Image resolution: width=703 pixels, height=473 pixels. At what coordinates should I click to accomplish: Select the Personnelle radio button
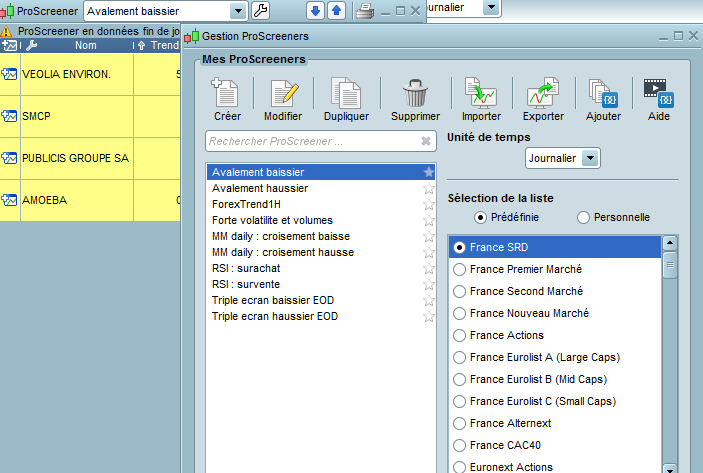pyautogui.click(x=583, y=217)
